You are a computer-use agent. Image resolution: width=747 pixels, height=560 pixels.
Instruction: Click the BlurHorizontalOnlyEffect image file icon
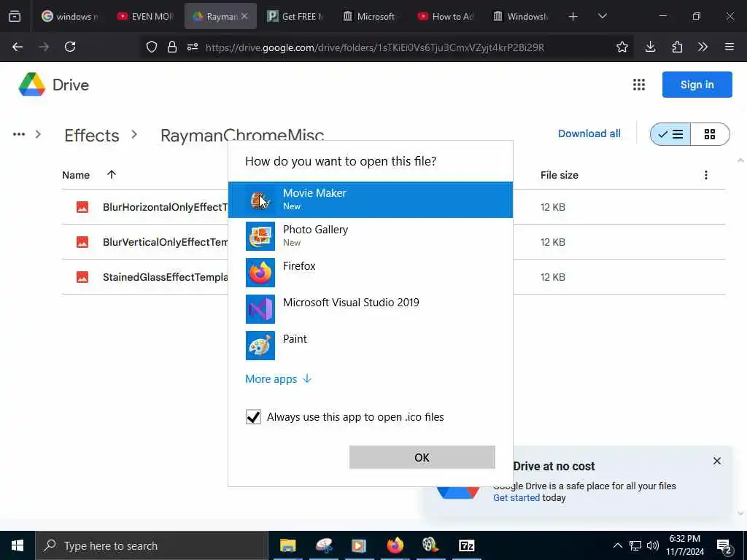[82, 206]
